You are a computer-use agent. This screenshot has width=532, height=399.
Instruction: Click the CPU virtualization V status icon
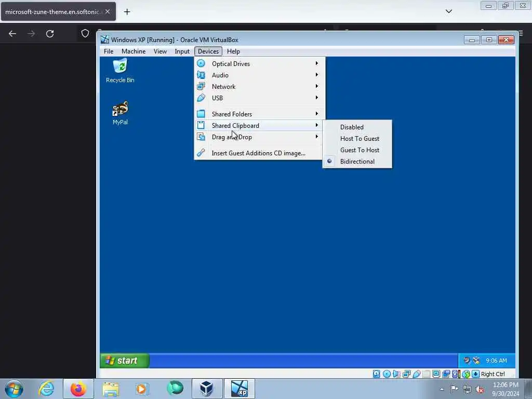click(456, 374)
